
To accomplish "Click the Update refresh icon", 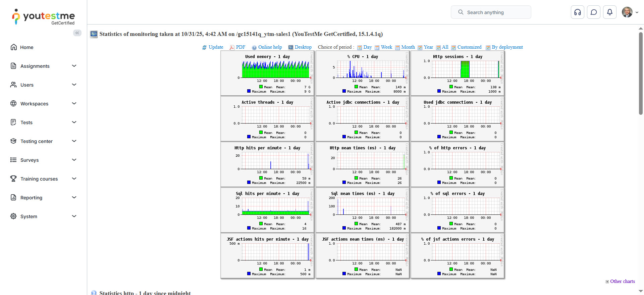I will point(204,47).
